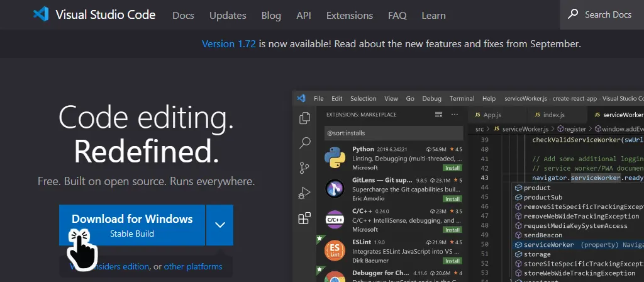The image size is (644, 282).
Task: Select the Search icon in activity bar
Action: [x=305, y=143]
